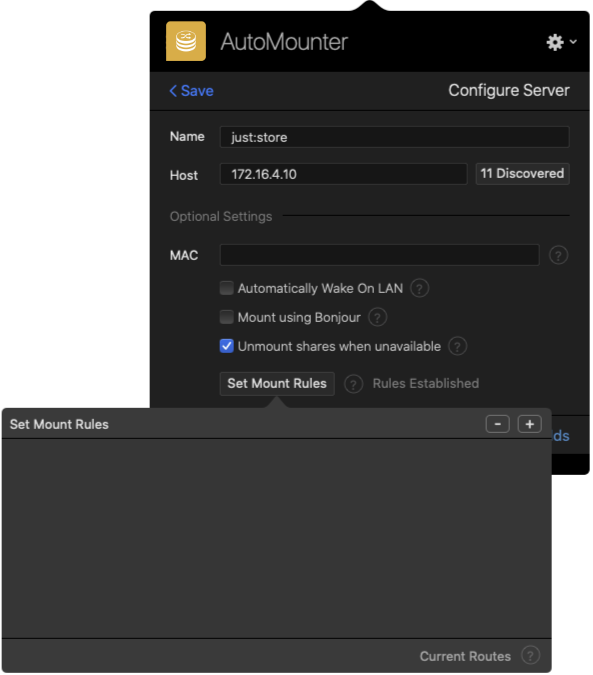593x675 pixels.
Task: Edit the Name field just:store
Action: [395, 137]
